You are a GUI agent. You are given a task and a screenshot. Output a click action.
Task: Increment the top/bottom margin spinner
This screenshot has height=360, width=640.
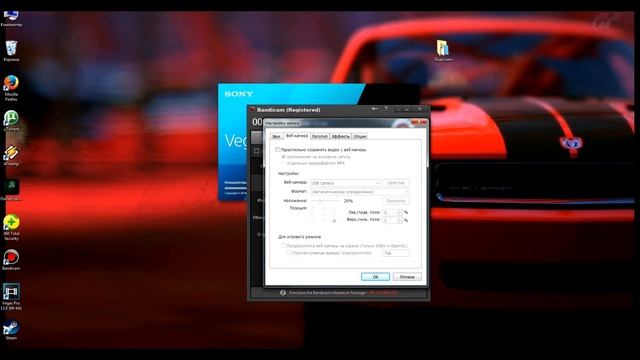click(400, 218)
